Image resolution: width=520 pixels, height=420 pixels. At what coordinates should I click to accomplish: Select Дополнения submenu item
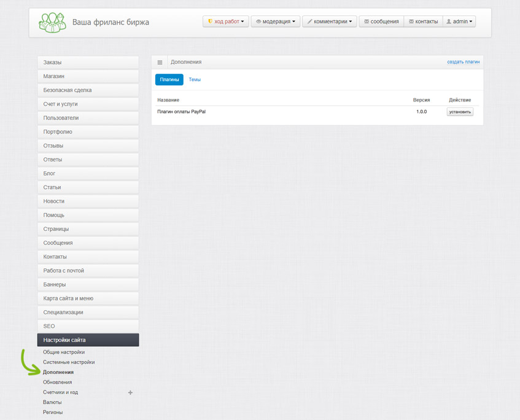[58, 372]
